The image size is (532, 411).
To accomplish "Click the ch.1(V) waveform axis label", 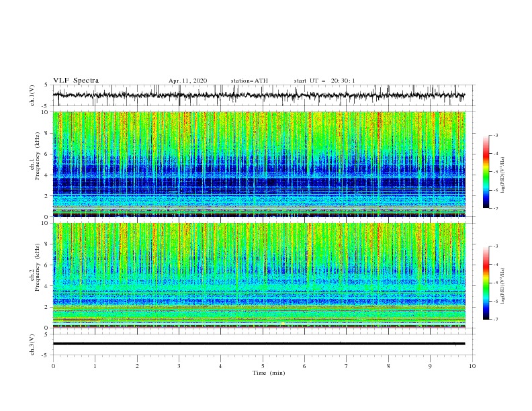I will pyautogui.click(x=32, y=95).
